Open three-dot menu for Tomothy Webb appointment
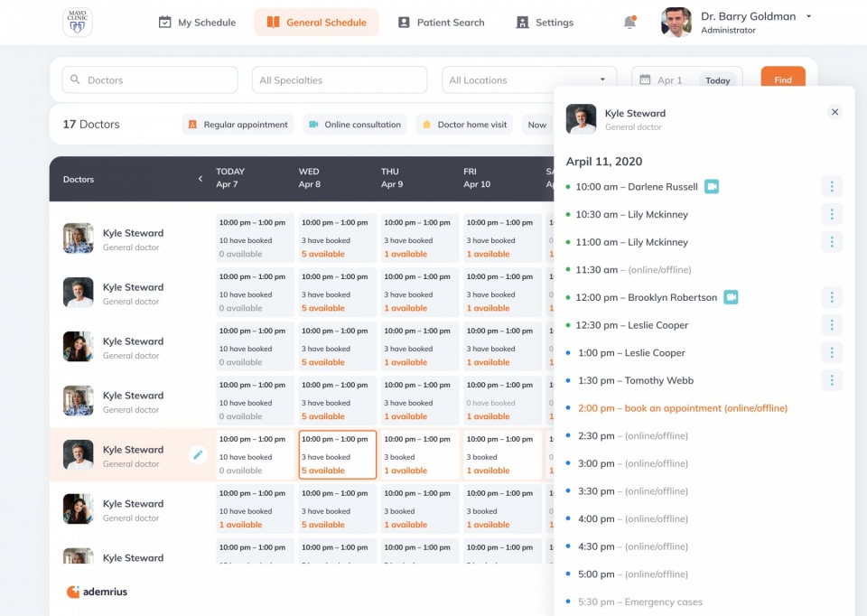 pyautogui.click(x=831, y=380)
